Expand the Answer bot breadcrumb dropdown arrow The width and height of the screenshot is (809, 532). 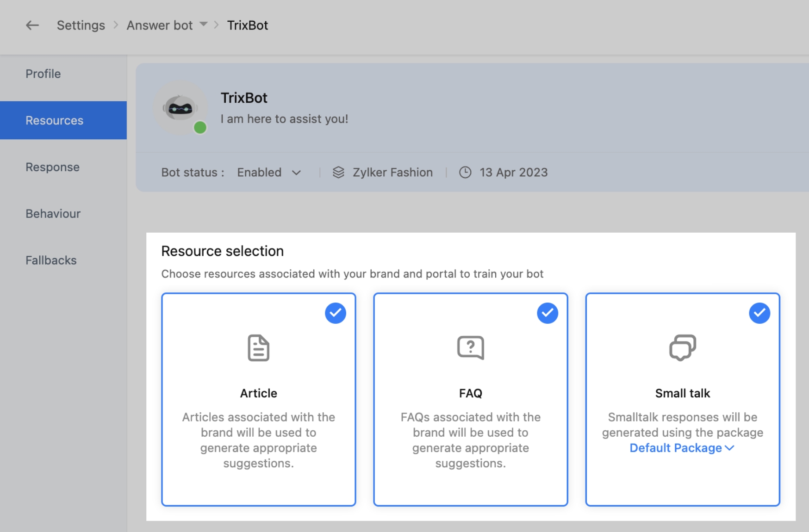tap(203, 25)
